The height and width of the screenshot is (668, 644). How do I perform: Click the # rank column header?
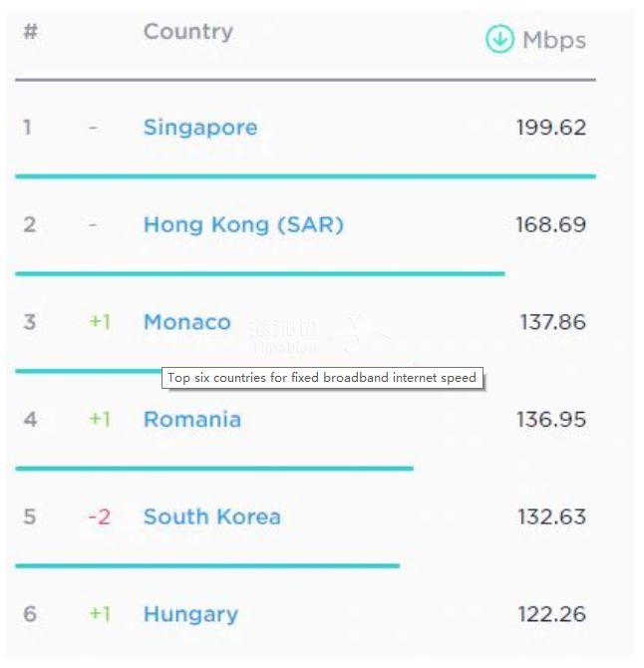[30, 32]
